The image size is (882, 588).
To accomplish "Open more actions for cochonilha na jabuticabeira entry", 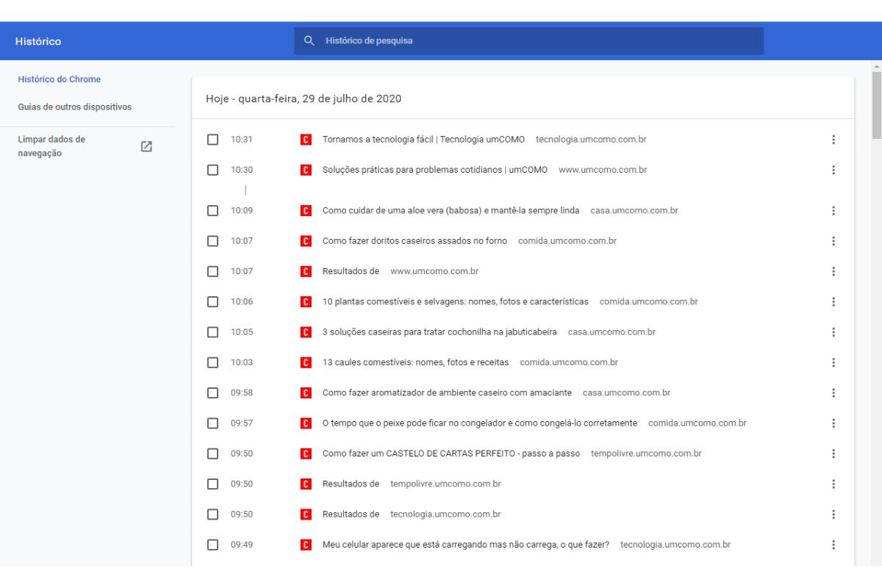I will tap(833, 332).
